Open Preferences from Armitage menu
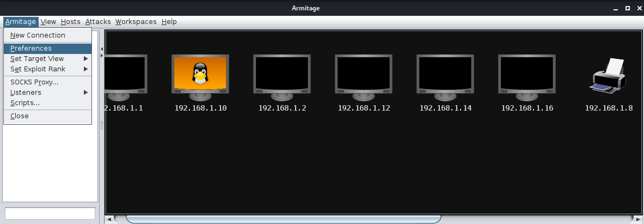This screenshot has height=224, width=644. 48,49
